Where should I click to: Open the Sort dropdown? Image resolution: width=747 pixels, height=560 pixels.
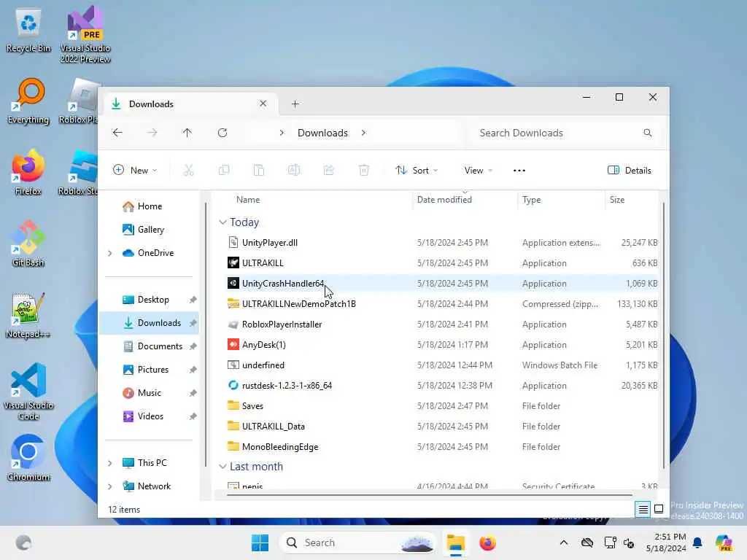point(417,170)
